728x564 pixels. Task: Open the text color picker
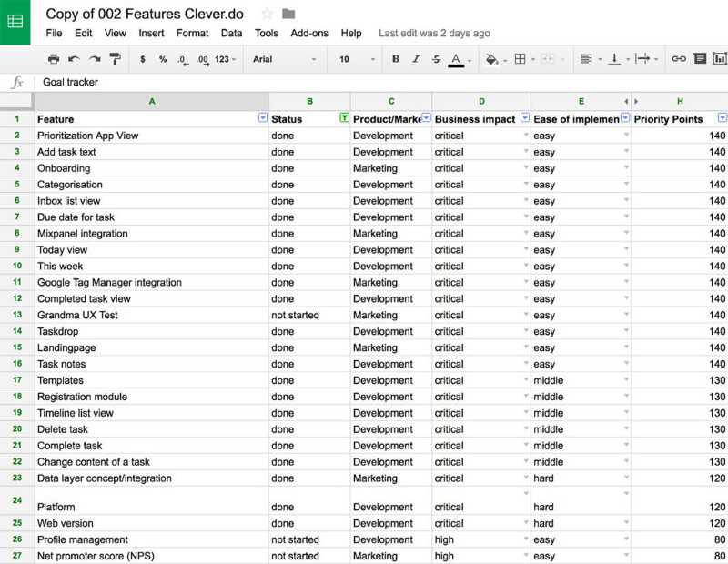click(457, 59)
